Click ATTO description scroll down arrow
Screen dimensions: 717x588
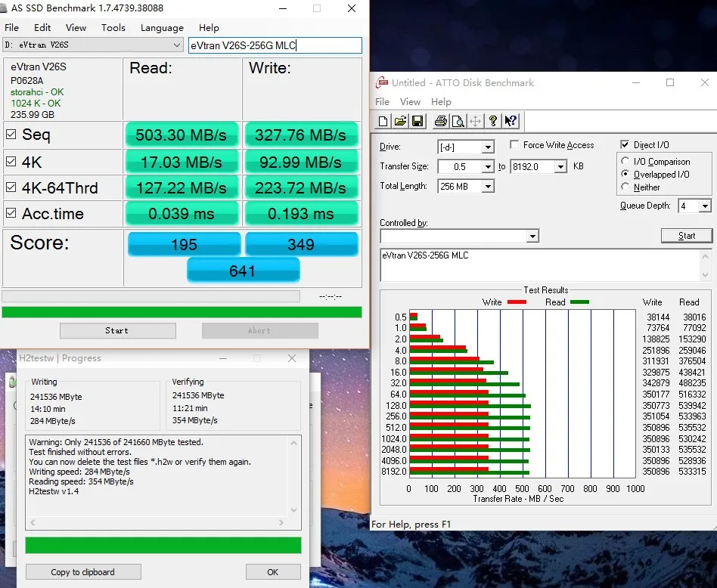point(706,275)
